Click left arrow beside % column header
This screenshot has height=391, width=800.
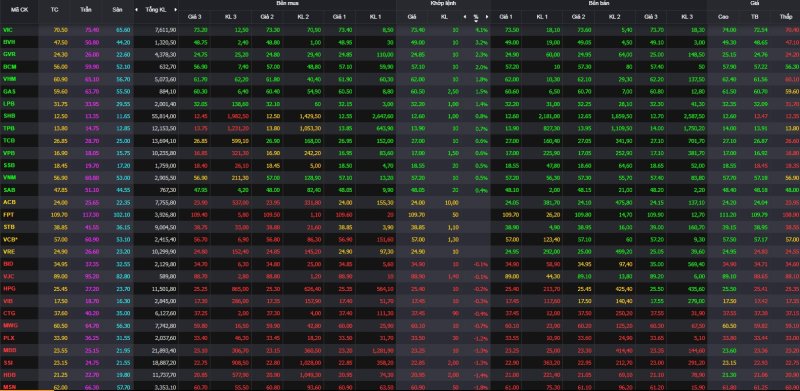click(x=464, y=16)
